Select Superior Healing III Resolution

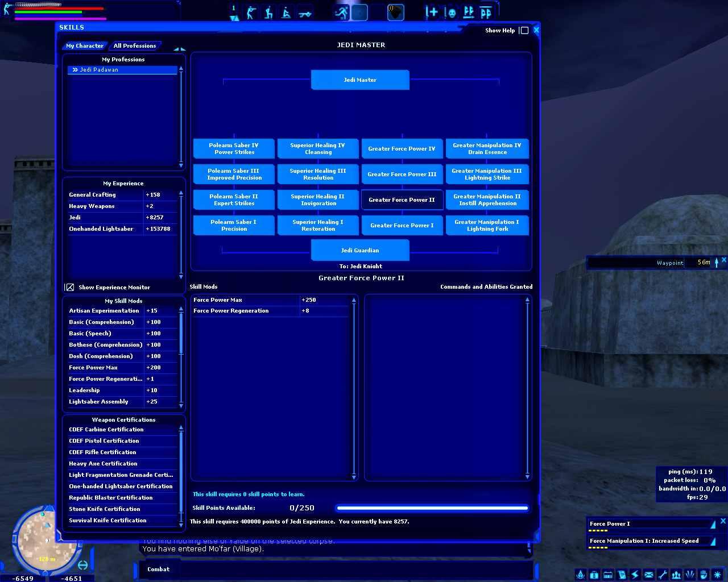318,174
